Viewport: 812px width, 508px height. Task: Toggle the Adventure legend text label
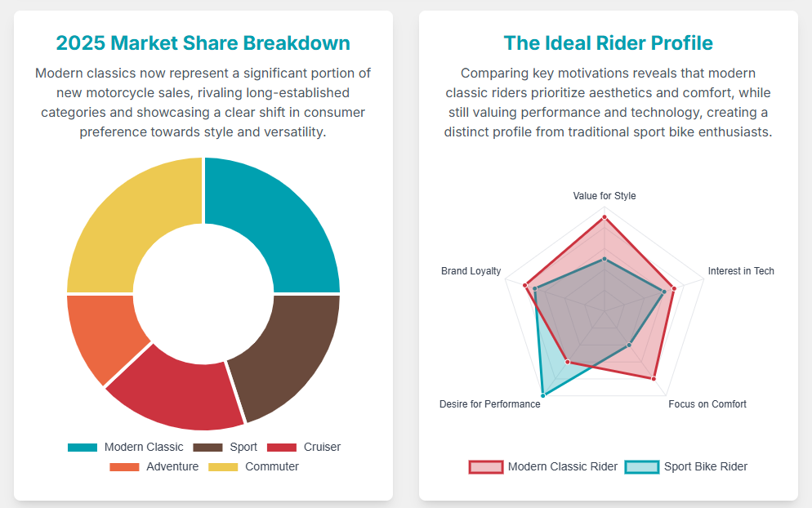172,467
